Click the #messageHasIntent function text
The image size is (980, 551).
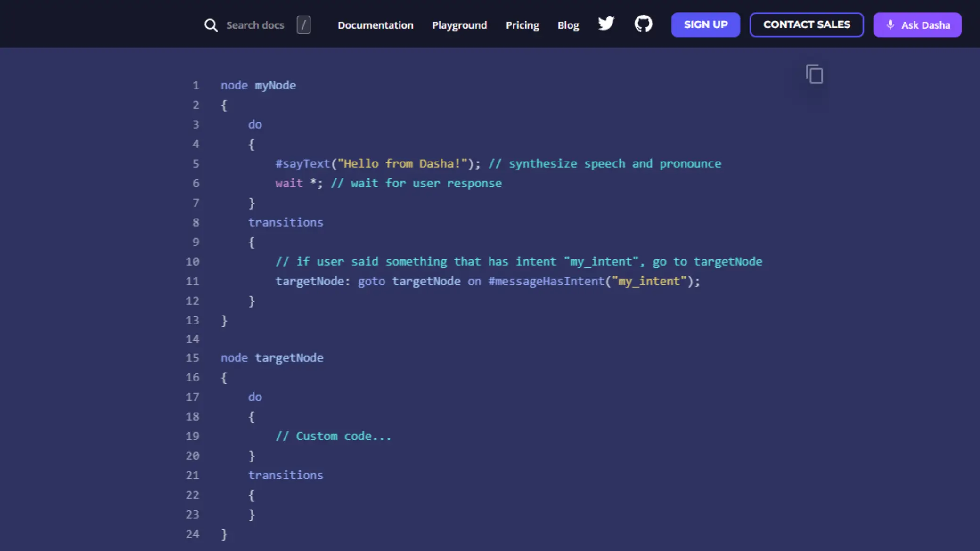(x=546, y=281)
